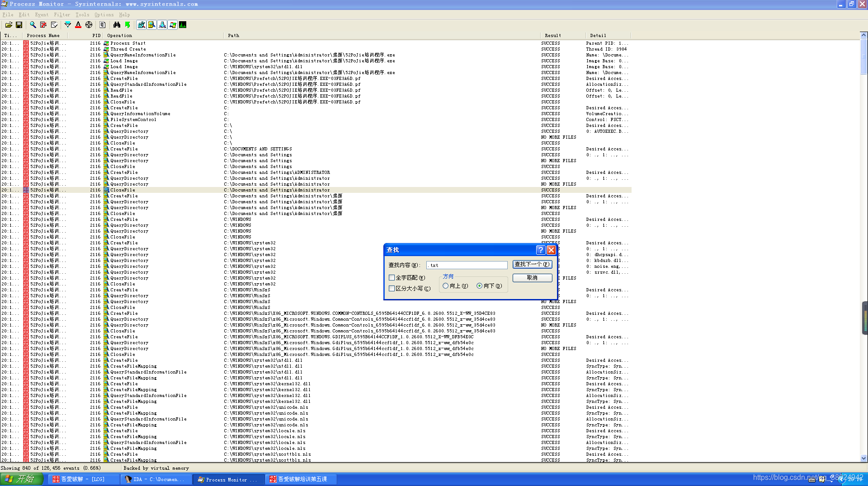Open the Event menu
Screen dimensions: 868x486
pos(42,14)
